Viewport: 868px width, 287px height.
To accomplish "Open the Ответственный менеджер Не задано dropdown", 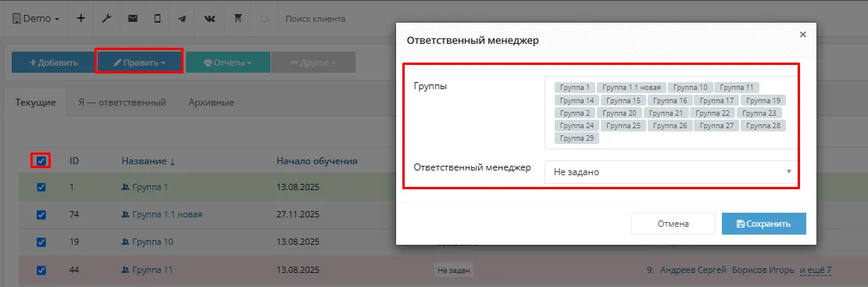I will (x=670, y=172).
